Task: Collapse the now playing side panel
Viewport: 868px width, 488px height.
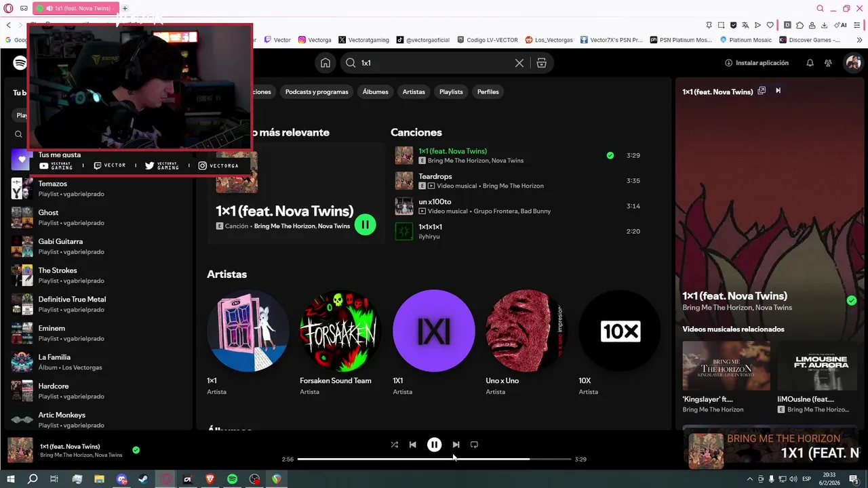Action: [x=778, y=91]
